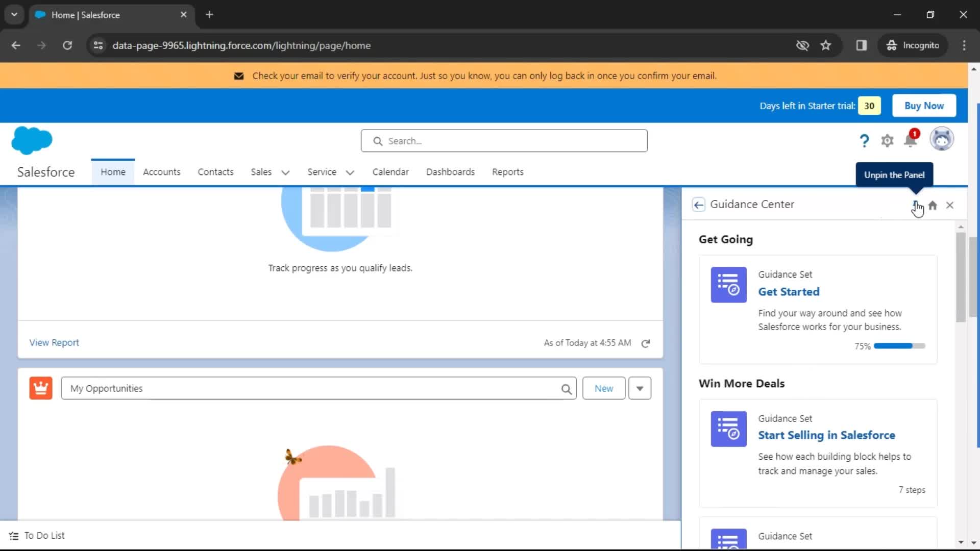Refresh the report as-of timestamp
Viewport: 980px width, 551px height.
646,343
